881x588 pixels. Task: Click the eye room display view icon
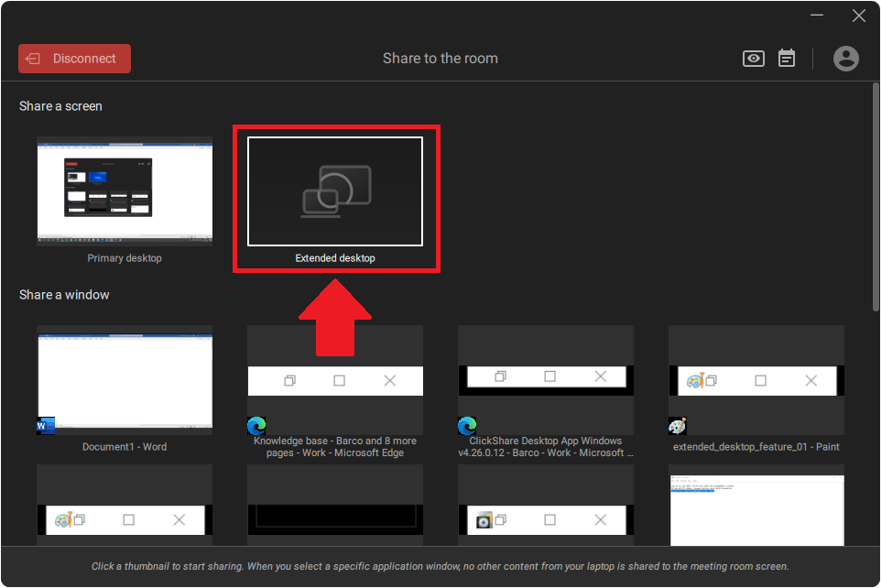pyautogui.click(x=753, y=59)
